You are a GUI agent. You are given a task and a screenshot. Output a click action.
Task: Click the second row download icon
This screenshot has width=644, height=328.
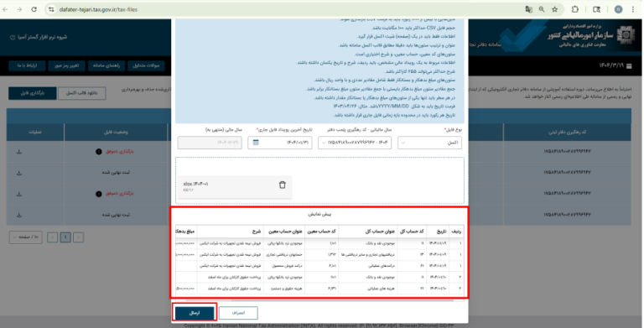[19, 173]
